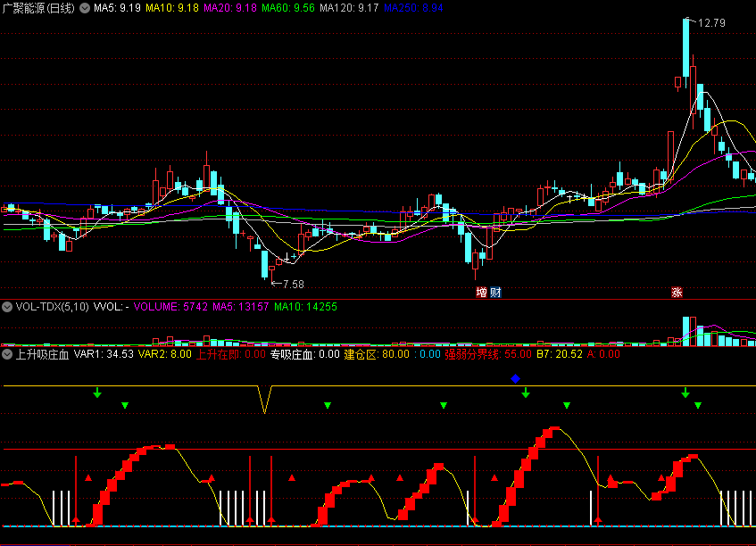The width and height of the screenshot is (756, 546).
Task: Click the MA120: 9.17 legend value
Action: click(x=349, y=8)
